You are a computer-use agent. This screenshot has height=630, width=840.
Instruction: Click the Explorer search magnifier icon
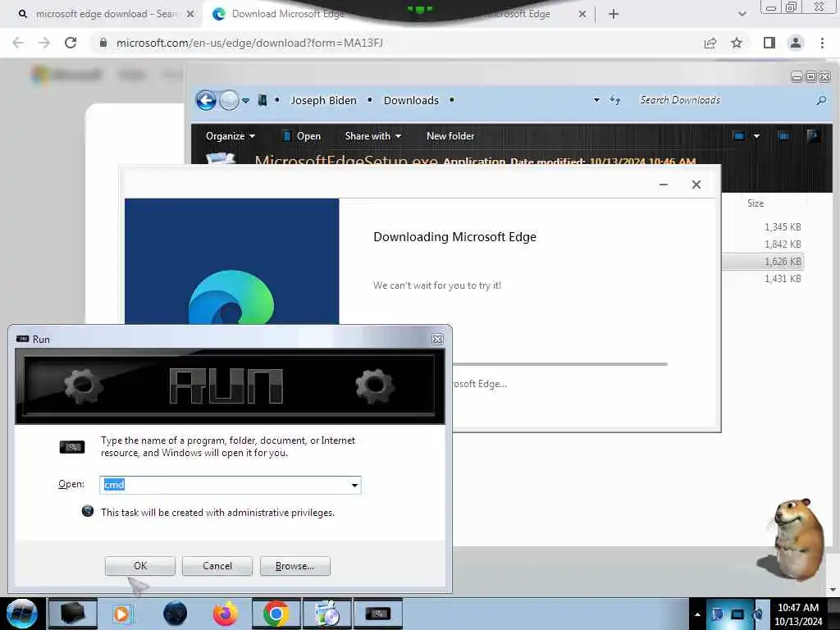[821, 100]
